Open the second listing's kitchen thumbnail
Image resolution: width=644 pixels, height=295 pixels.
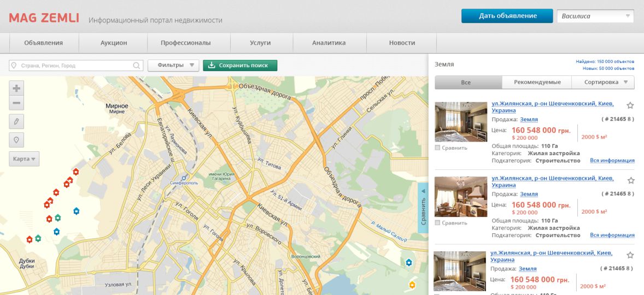coord(461,197)
